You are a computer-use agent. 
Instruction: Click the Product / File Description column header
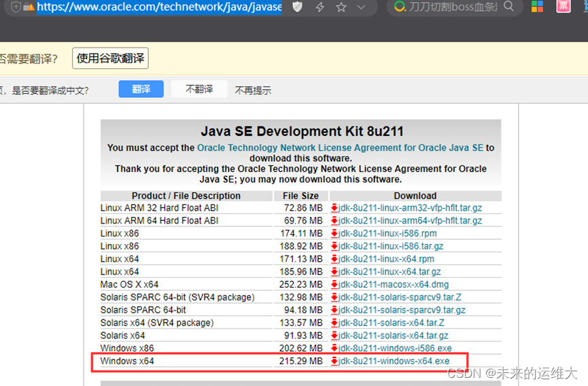pyautogui.click(x=186, y=196)
